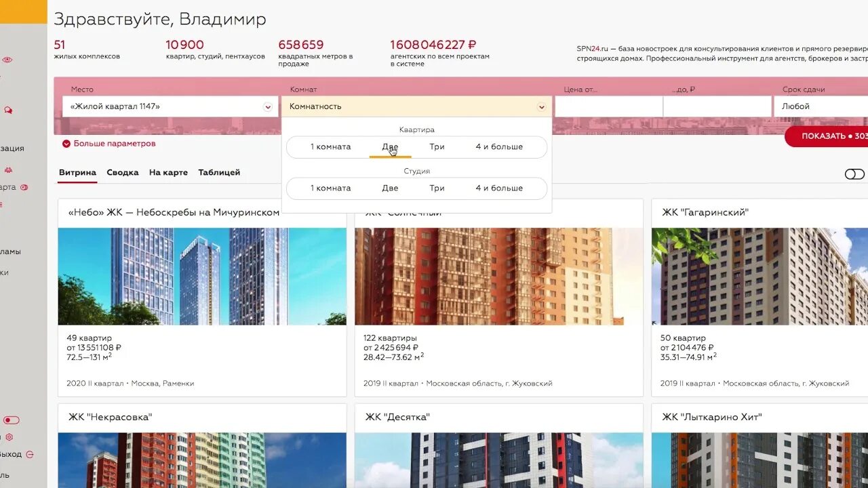Open the chat bubbles icon in sidebar

coord(8,110)
